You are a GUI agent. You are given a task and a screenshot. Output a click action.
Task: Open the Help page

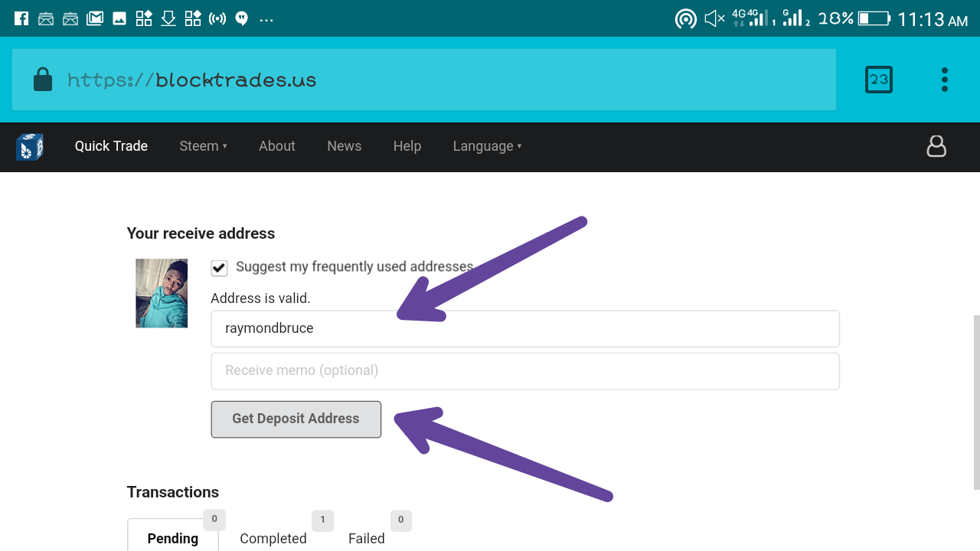407,146
